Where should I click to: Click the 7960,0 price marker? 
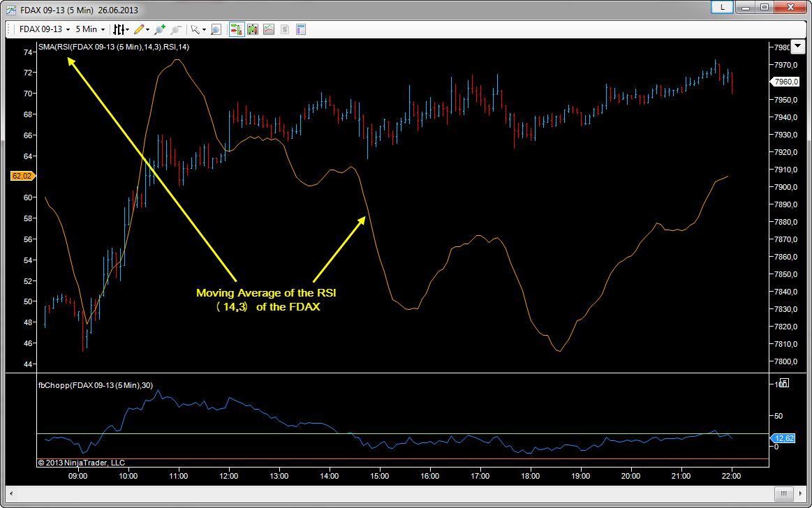[x=785, y=82]
